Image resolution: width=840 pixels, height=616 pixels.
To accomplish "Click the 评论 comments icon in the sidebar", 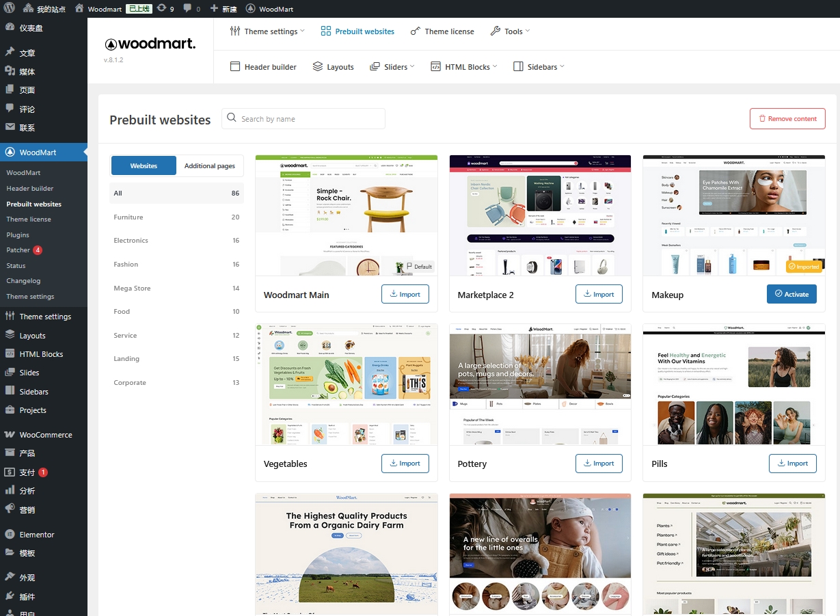I will coord(10,109).
